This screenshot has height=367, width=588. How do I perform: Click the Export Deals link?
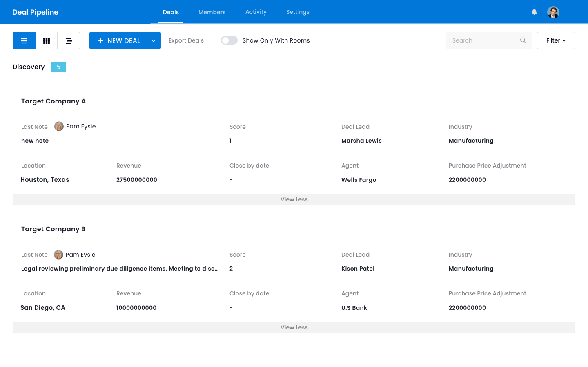[186, 40]
